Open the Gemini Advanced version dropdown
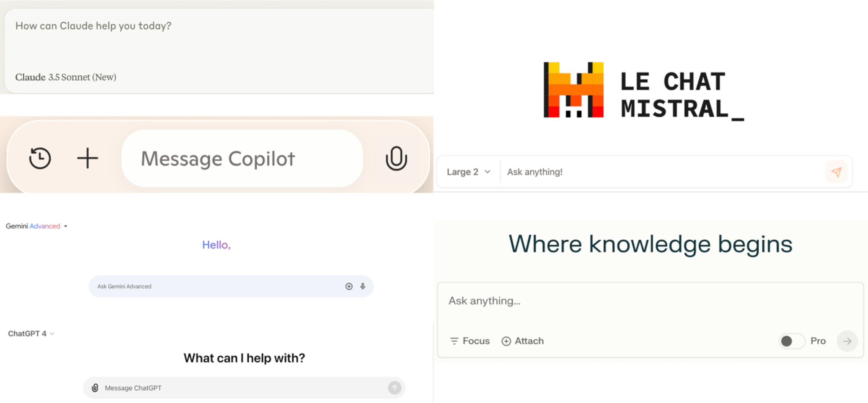This screenshot has height=403, width=868. pos(37,226)
